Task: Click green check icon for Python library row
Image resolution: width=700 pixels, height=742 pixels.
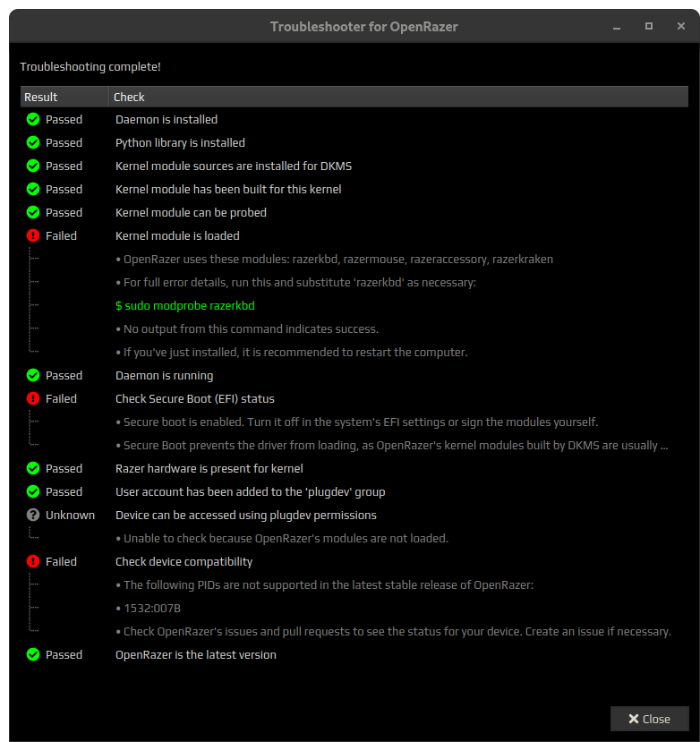Action: (33, 142)
